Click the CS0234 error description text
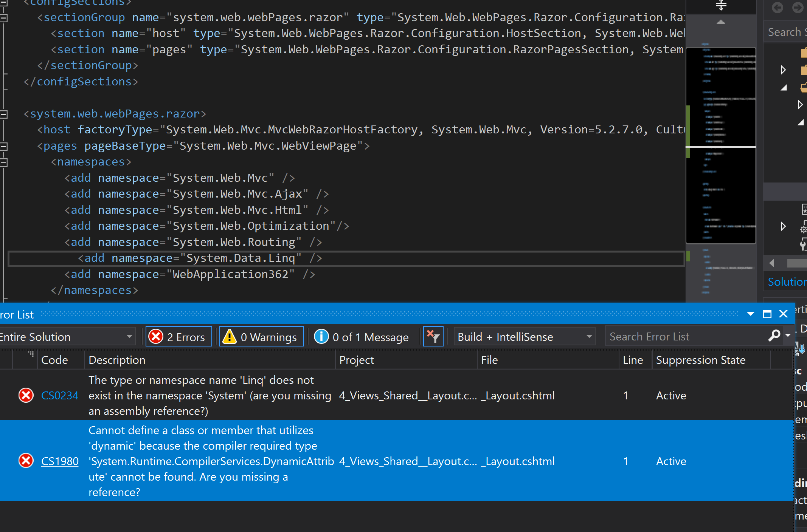 210,396
